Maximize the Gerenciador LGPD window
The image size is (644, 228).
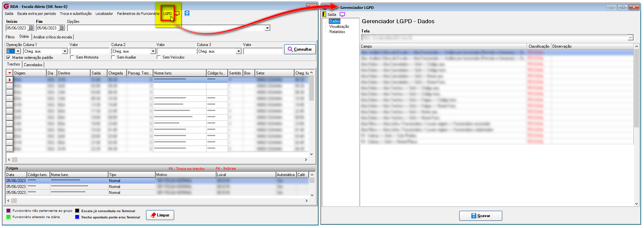(623, 7)
